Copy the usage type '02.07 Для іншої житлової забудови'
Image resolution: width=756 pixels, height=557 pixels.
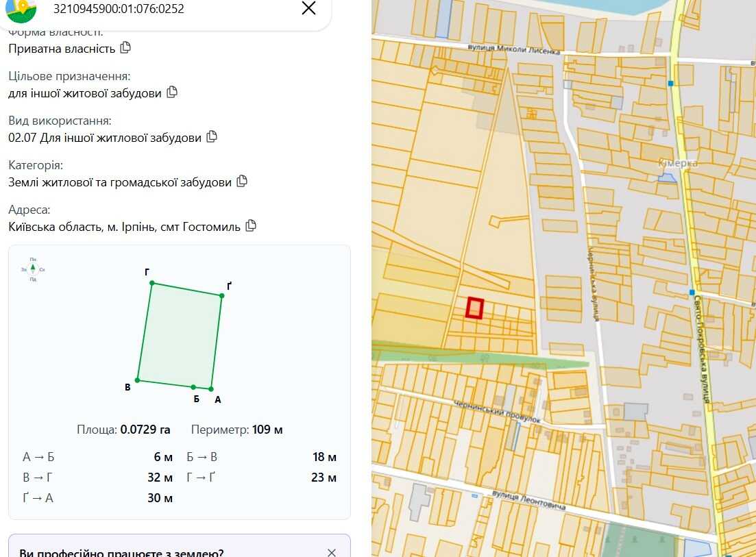[x=212, y=137]
